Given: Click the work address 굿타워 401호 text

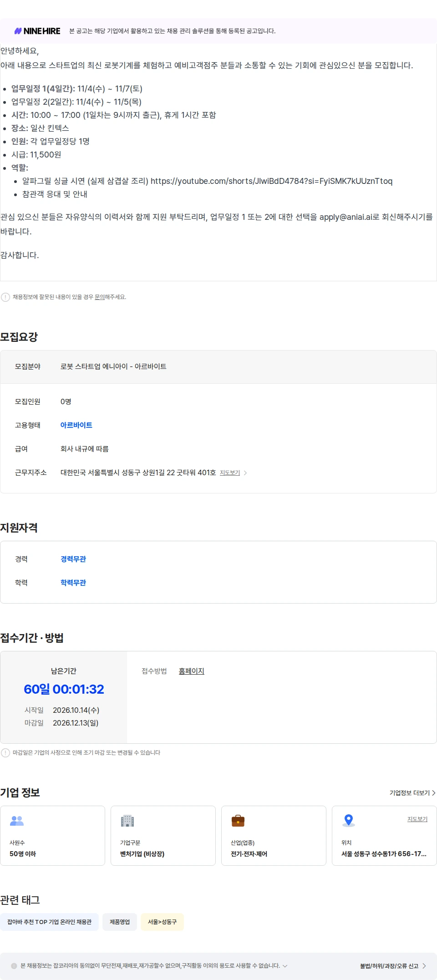Looking at the screenshot, I should coord(138,472).
